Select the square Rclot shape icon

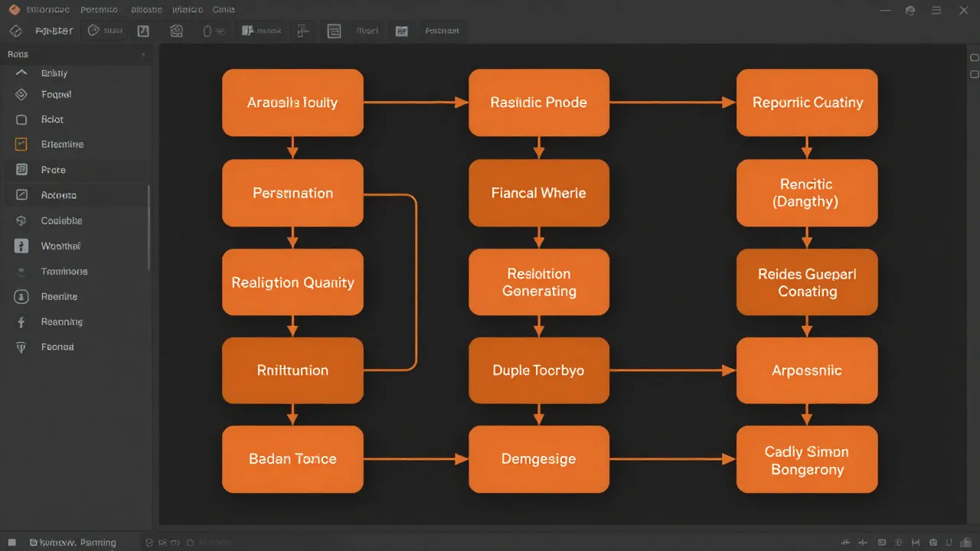coord(21,120)
